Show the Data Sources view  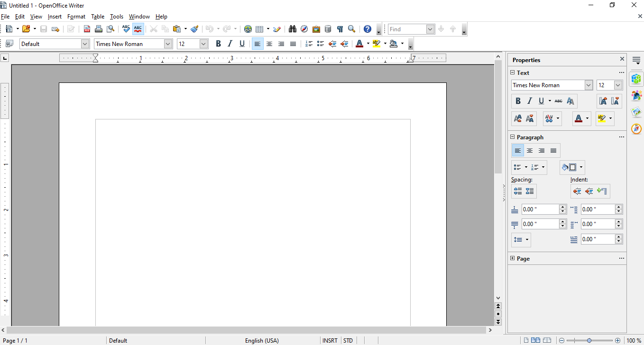[x=328, y=29]
